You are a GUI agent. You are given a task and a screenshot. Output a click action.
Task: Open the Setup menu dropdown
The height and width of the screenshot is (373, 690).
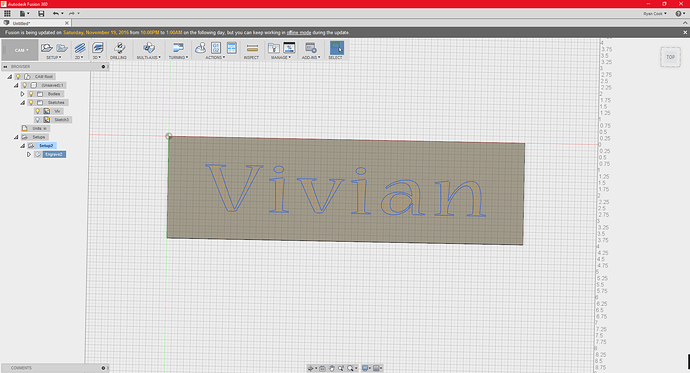[x=54, y=58]
